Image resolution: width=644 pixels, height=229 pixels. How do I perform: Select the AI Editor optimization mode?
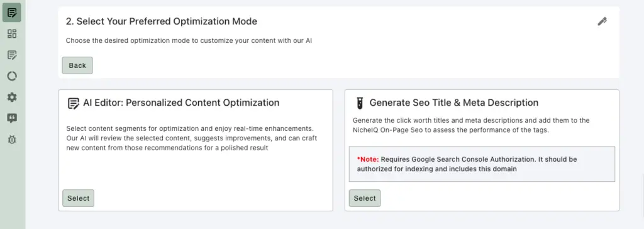[78, 198]
